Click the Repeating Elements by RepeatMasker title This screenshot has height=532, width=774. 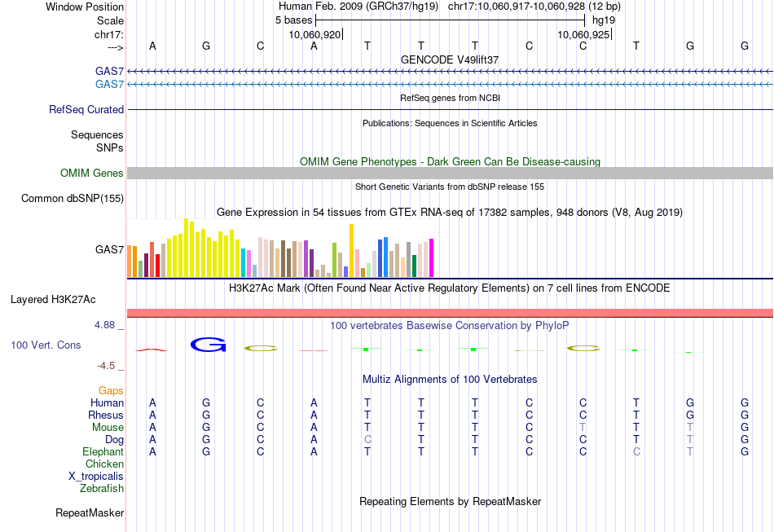click(451, 501)
